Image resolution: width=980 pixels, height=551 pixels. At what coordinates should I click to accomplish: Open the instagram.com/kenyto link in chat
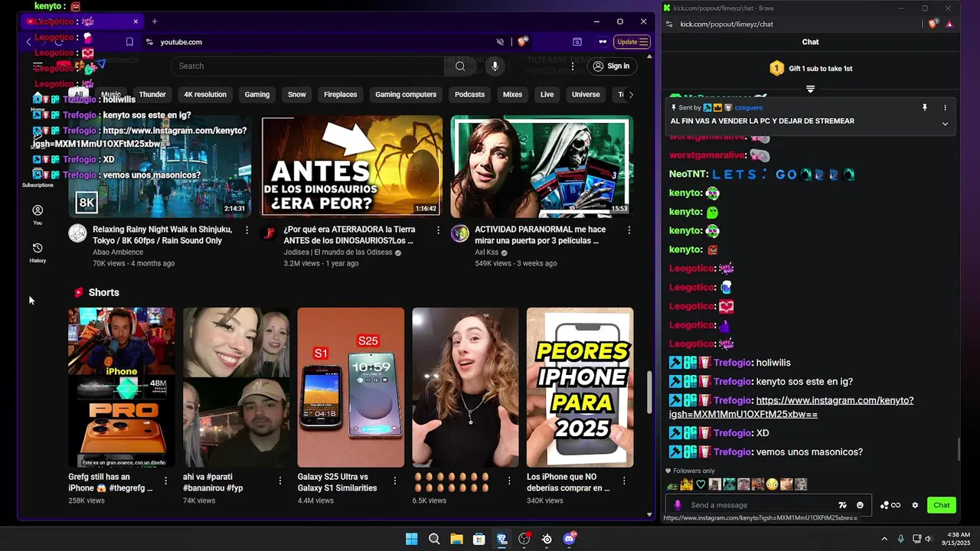(x=791, y=407)
